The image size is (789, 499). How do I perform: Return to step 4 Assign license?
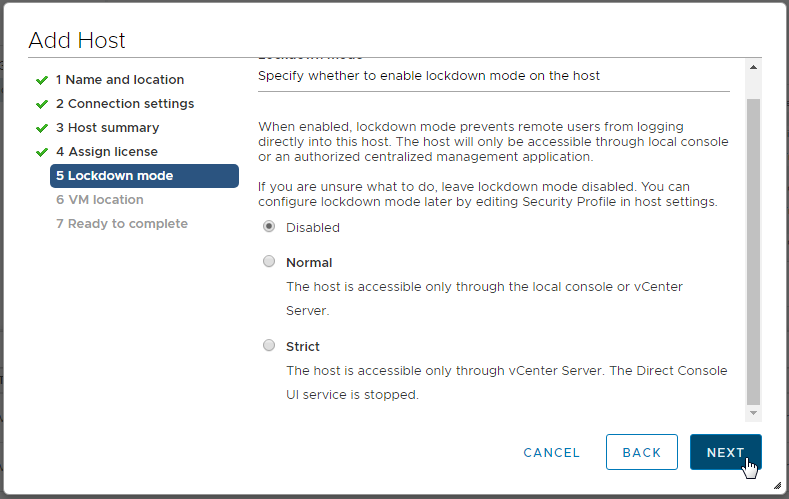(x=107, y=152)
